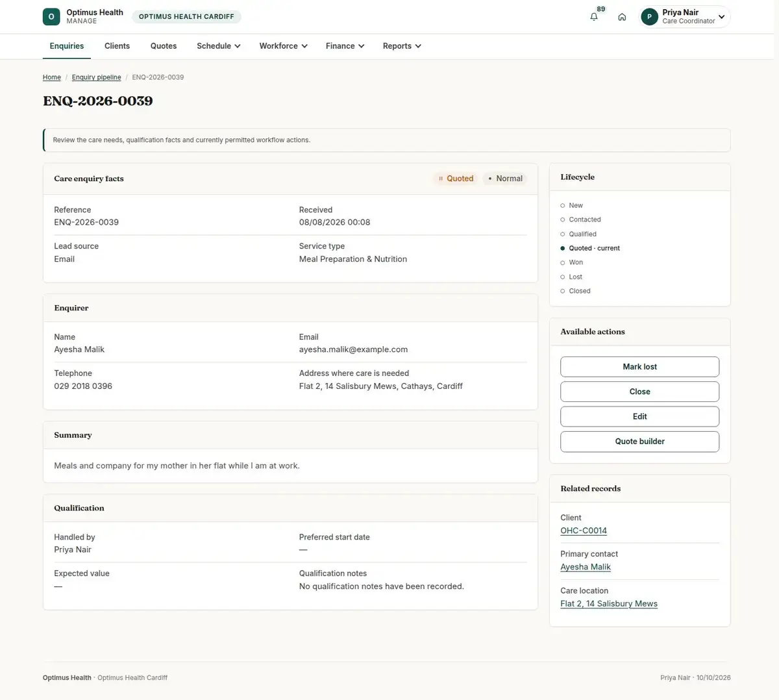Screen dimensions: 779x700
Task: Click the Won lifecycle step
Action: tap(572, 262)
